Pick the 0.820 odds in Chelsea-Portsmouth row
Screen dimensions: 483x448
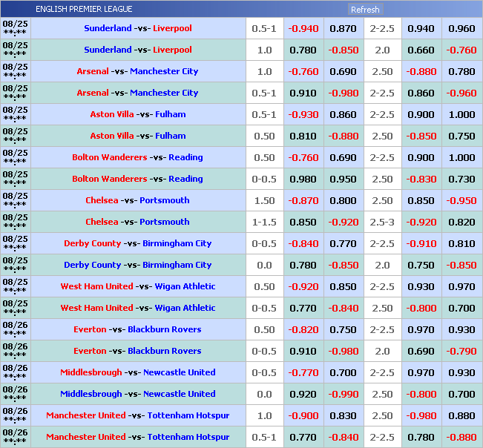(x=461, y=223)
